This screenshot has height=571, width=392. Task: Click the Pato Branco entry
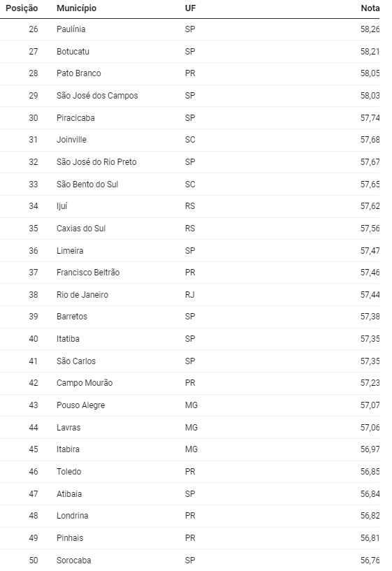point(79,73)
